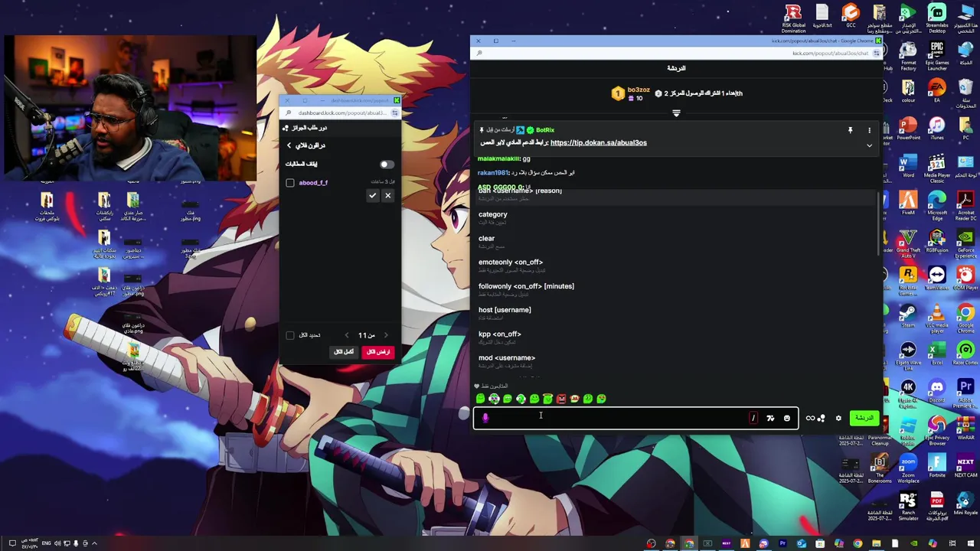
Task: Open the tip.dokan.sa/abual3os link
Action: [598, 142]
